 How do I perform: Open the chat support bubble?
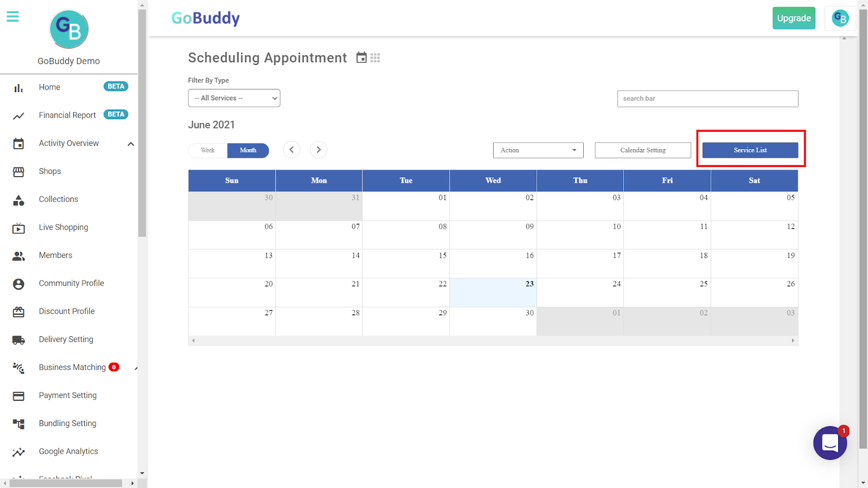830,443
